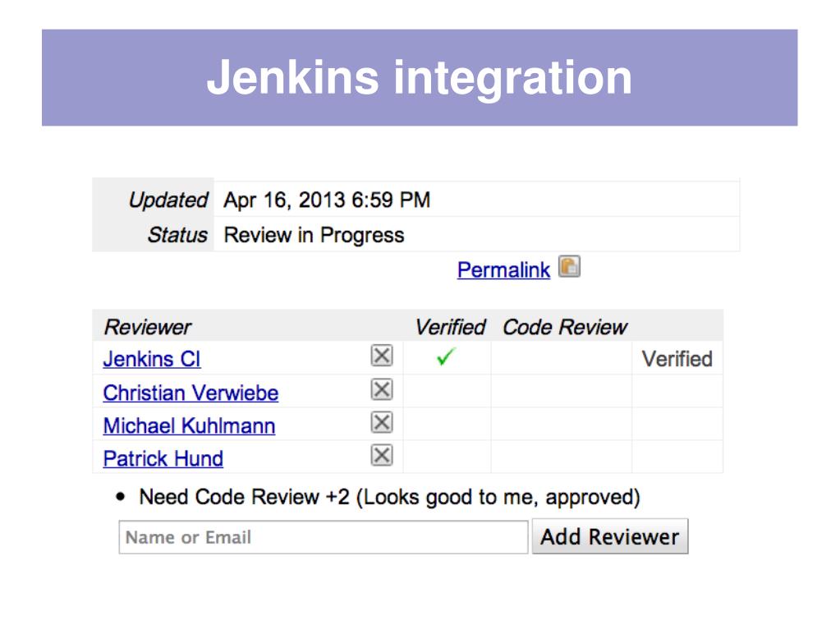Remove reviewer Christian Verwiebe with its X icon
The image size is (840, 630).
tap(382, 389)
